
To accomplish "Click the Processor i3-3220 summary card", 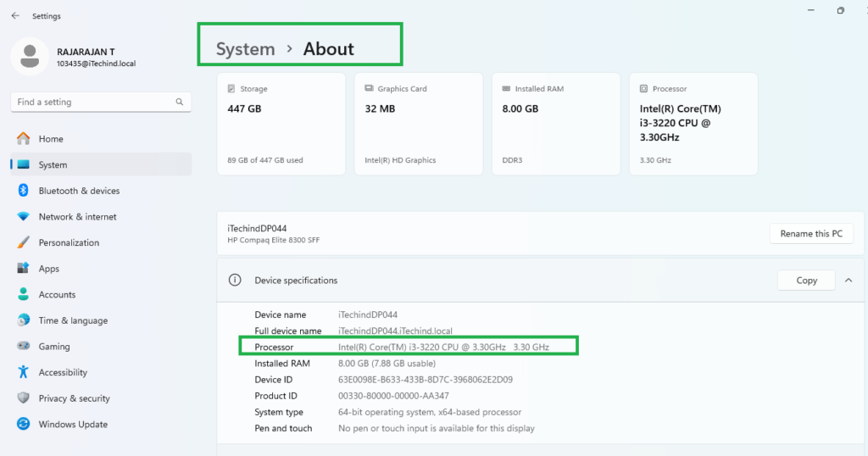I will point(693,124).
